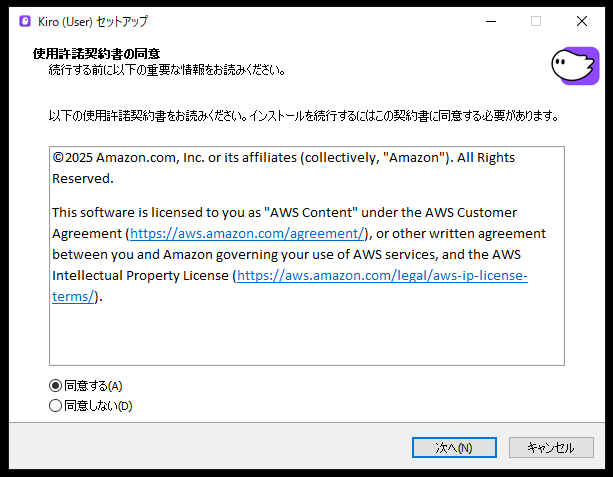The image size is (613, 477).
Task: Click the インストールを続行する instruction sentence
Action: pos(302,117)
